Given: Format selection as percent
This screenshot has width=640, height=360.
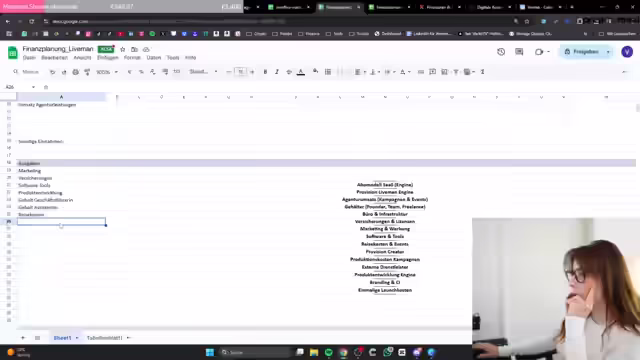Looking at the screenshot, I should 141,72.
